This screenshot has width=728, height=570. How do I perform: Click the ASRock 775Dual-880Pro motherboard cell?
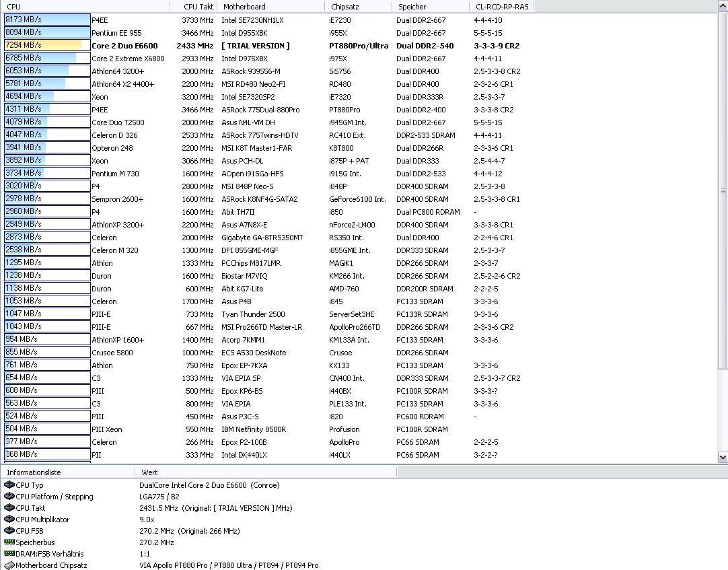coord(260,110)
